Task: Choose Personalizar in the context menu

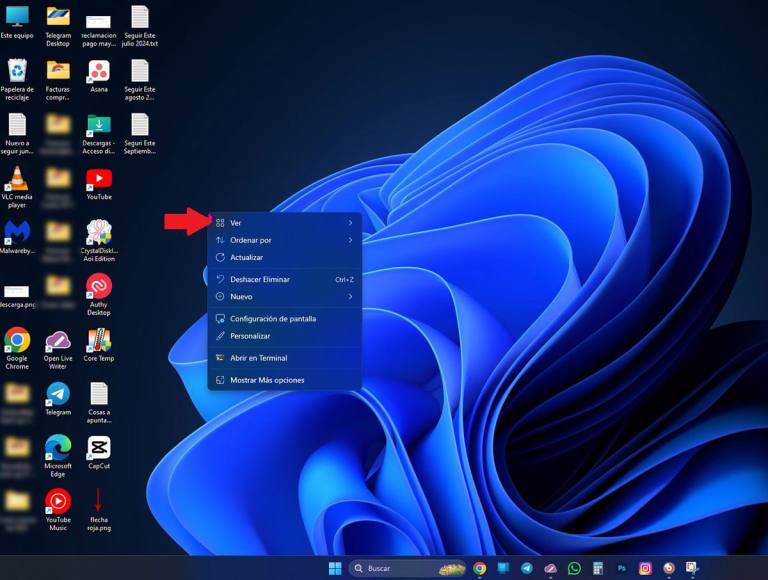Action: 285,336
